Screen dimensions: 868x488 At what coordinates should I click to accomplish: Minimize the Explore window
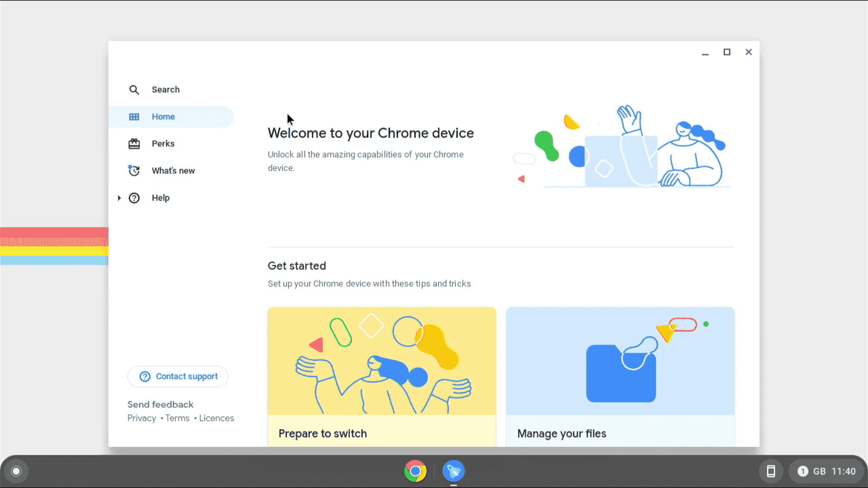click(705, 52)
